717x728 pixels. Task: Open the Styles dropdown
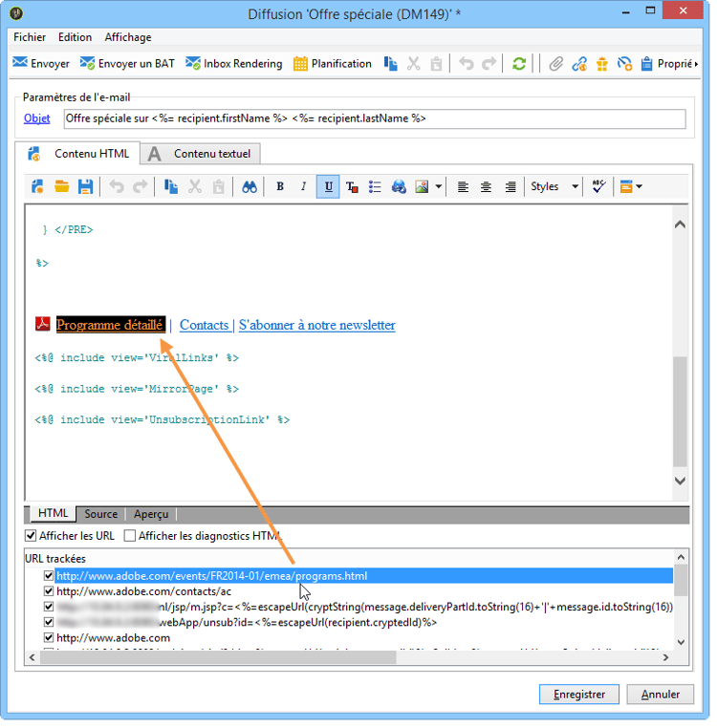[x=554, y=186]
